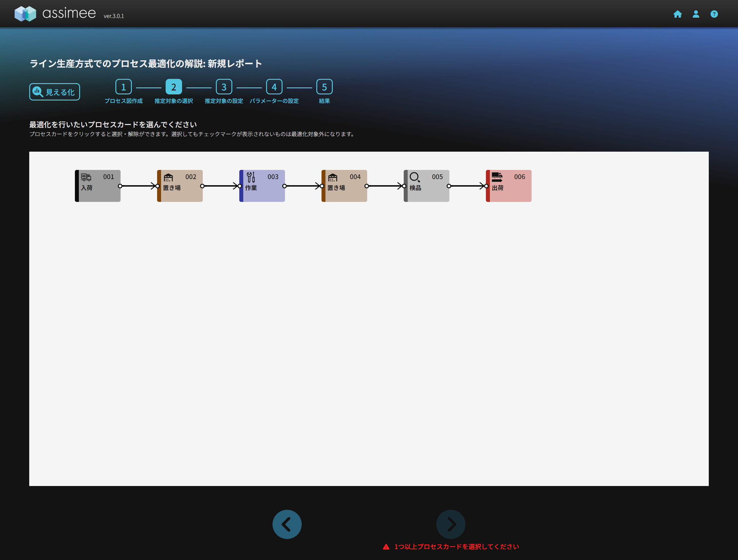738x560 pixels.
Task: Click input port of card 006
Action: coord(487,186)
